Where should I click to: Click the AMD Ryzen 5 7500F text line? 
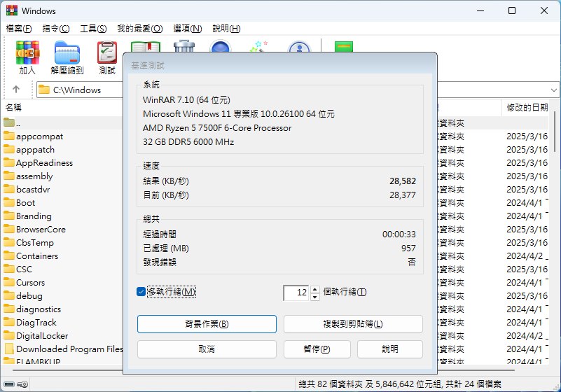pos(217,127)
